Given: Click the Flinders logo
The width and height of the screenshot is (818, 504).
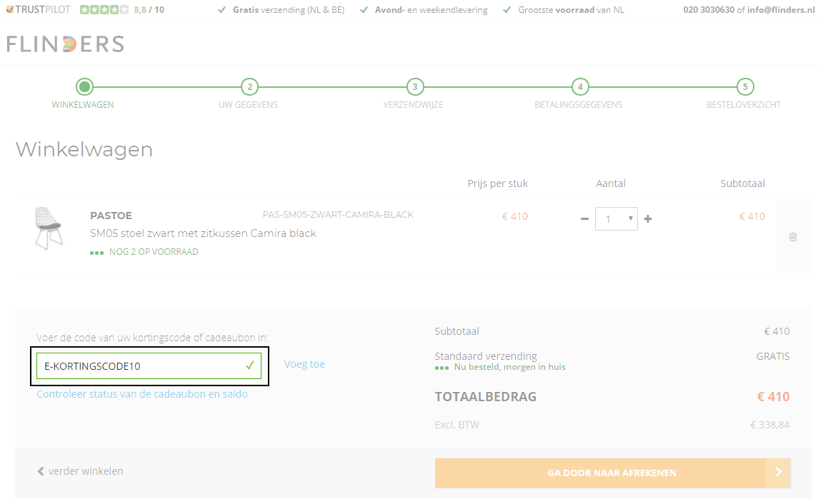Looking at the screenshot, I should (65, 44).
